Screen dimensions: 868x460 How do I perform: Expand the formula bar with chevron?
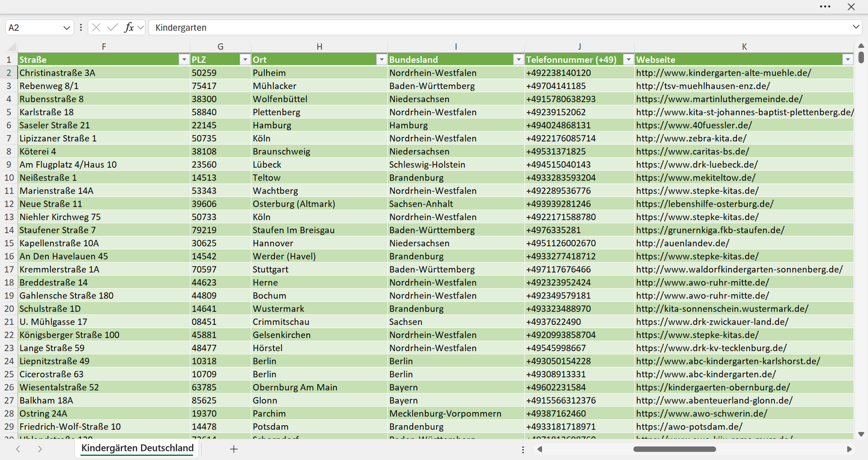tap(856, 28)
